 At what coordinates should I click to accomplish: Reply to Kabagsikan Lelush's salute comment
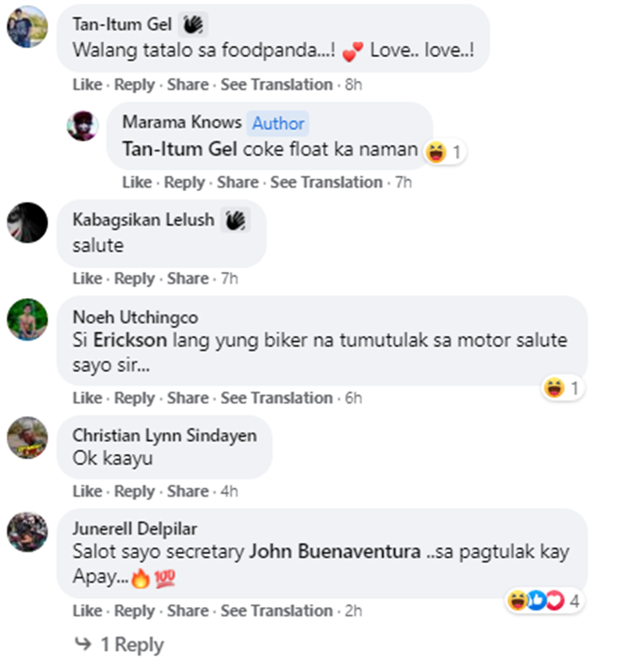(x=135, y=279)
